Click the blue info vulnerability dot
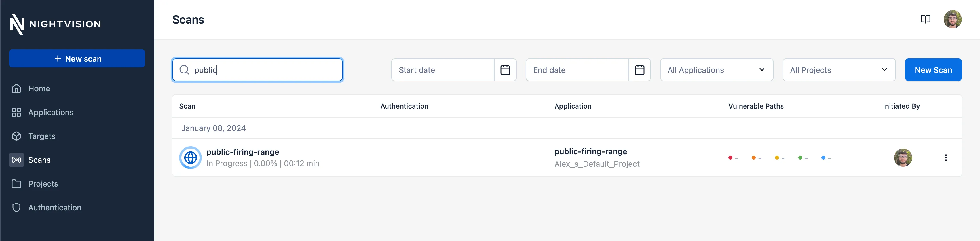This screenshot has height=241, width=980. [823, 158]
